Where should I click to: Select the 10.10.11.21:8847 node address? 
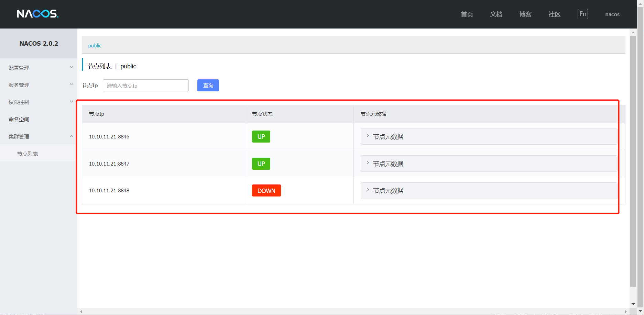point(109,164)
